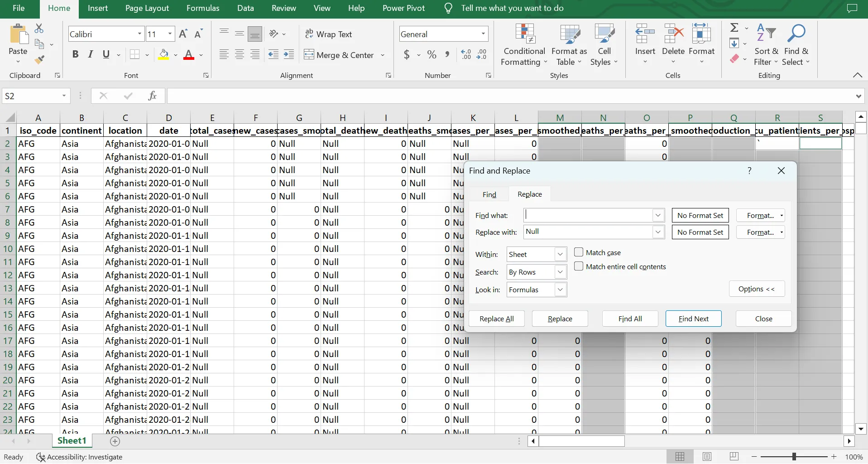Decrease font size with smaller A icon
Viewport: 868px width, 464px height.
[198, 34]
